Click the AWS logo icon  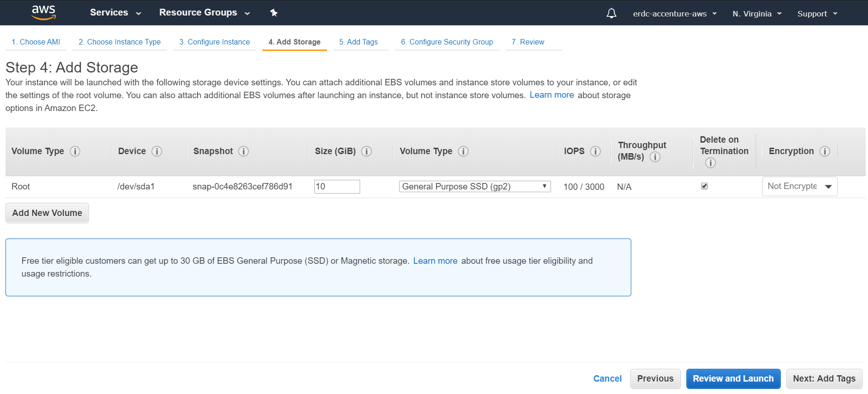(44, 12)
